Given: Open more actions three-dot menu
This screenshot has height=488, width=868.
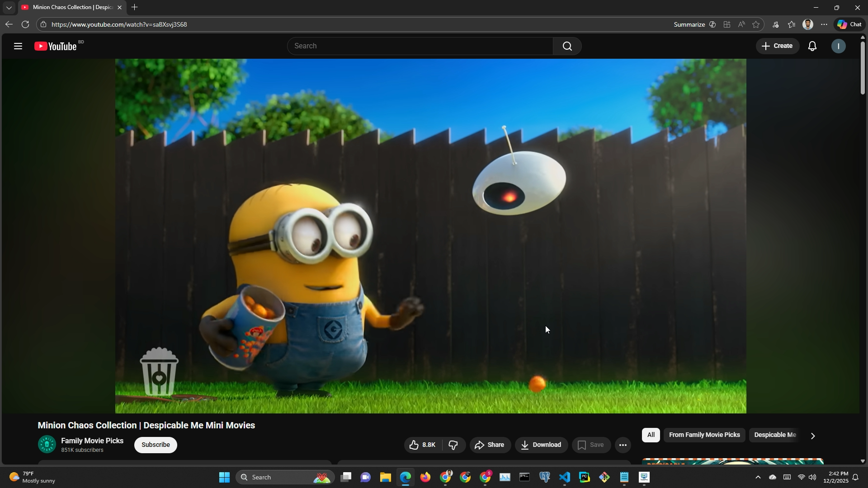Looking at the screenshot, I should (x=623, y=445).
